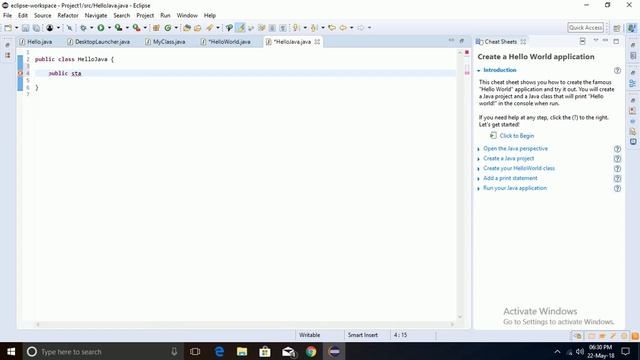
Task: Open the New Java Class dropdown arrow
Action: pos(176,28)
